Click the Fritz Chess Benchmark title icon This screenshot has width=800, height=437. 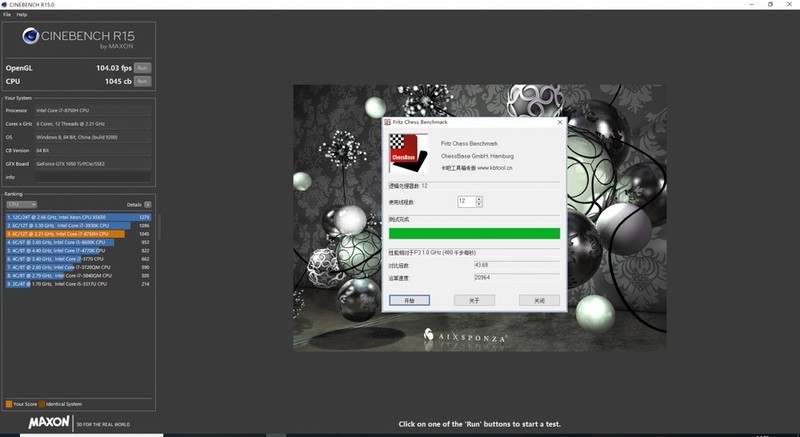point(387,122)
